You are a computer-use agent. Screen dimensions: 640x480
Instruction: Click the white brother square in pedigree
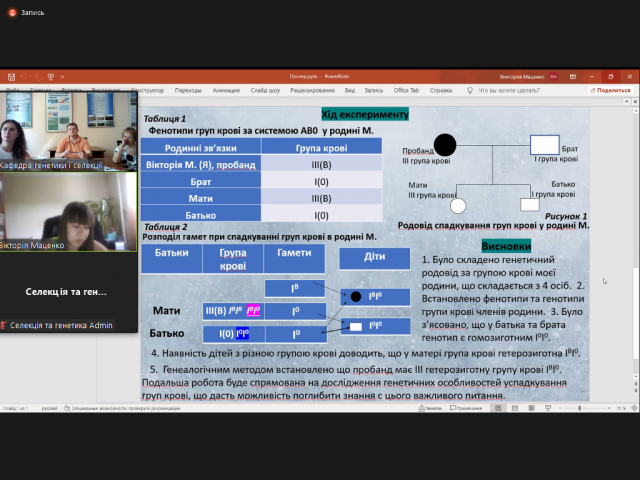coord(544,145)
